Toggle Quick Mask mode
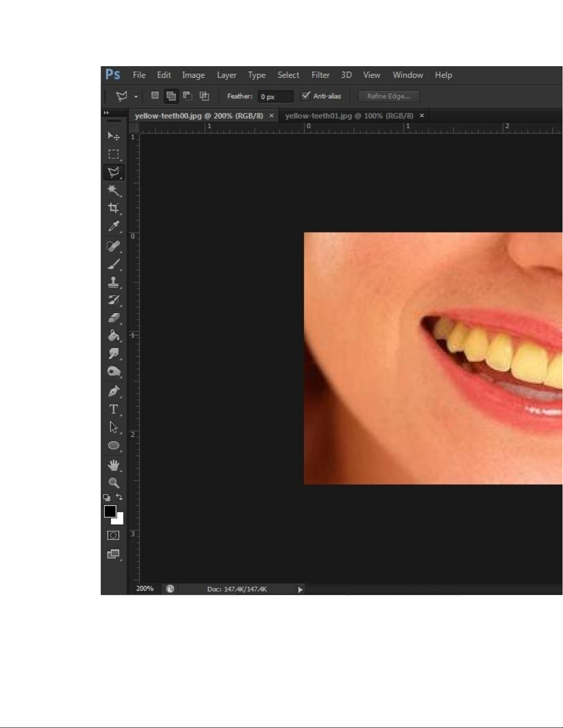The height and width of the screenshot is (728, 563). pos(113,535)
